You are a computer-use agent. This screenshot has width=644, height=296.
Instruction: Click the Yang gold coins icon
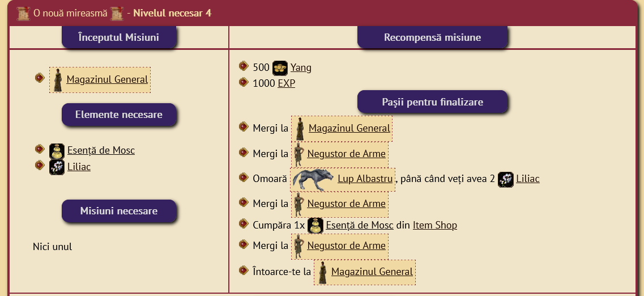(x=280, y=68)
